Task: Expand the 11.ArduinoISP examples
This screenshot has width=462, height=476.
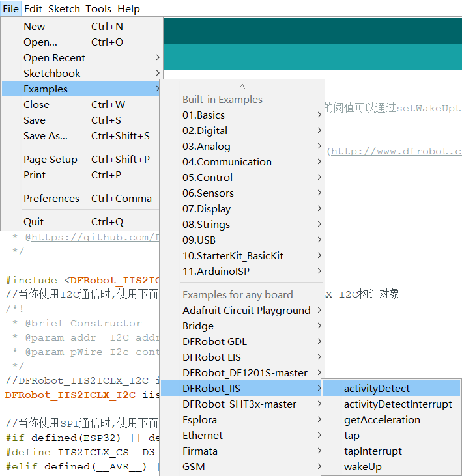Action: click(242, 272)
